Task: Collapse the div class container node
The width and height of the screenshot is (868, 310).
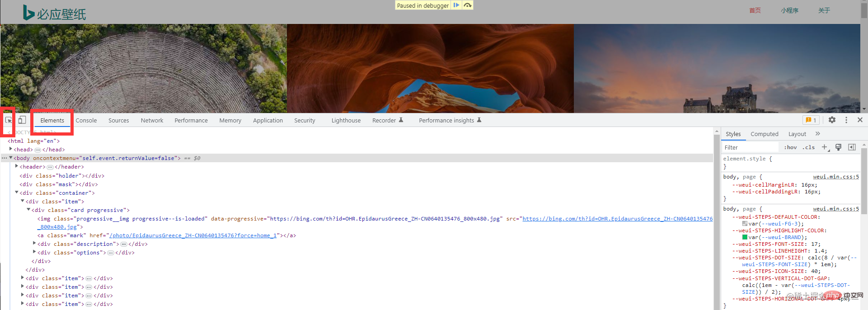Action: [17, 193]
